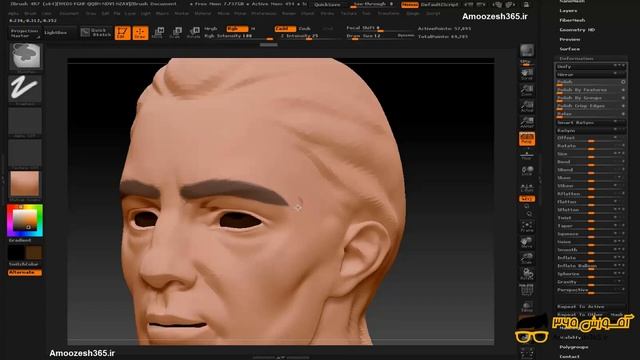The width and height of the screenshot is (640, 360).
Task: Select the Scale mode icon in the top shelf
Action: coord(176,33)
